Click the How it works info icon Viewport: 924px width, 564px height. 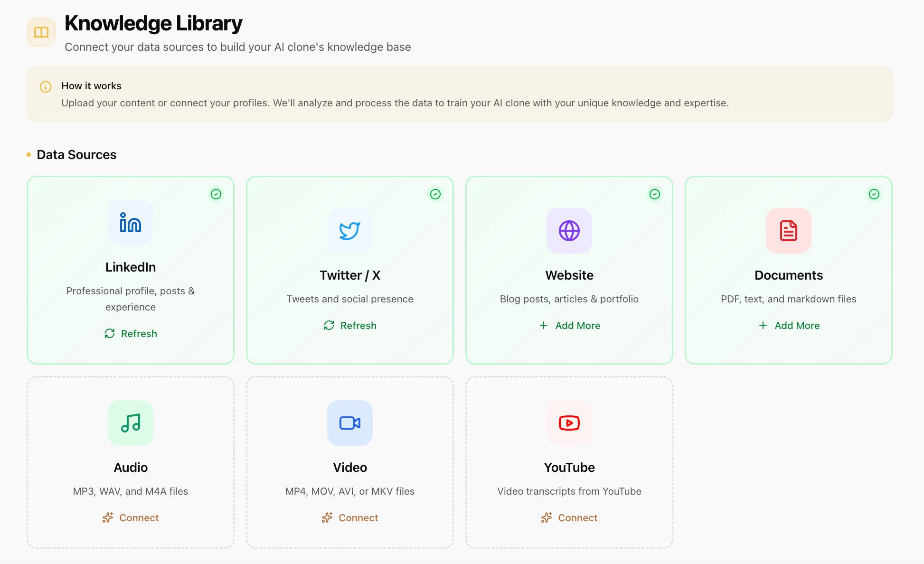point(46,86)
